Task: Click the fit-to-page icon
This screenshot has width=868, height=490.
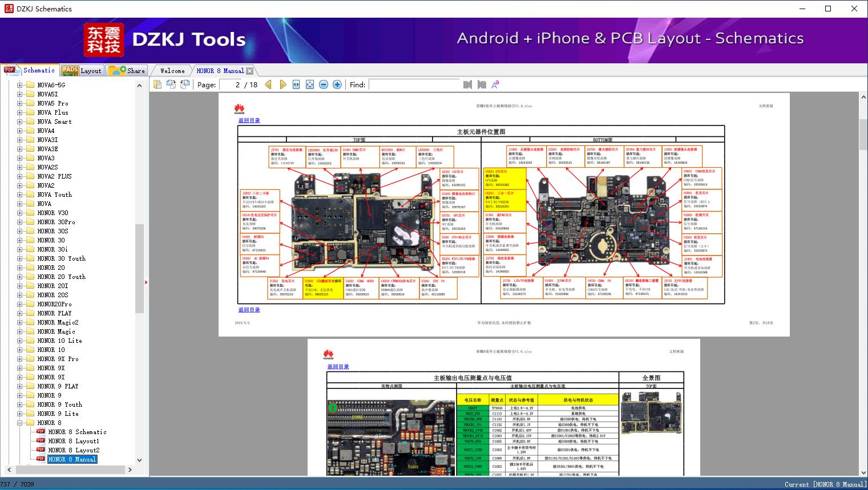Action: [310, 84]
